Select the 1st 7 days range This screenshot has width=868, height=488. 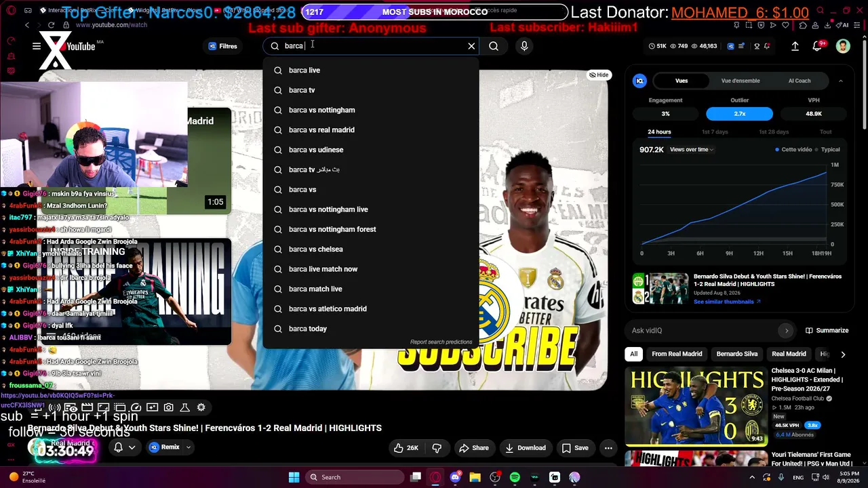click(x=715, y=132)
